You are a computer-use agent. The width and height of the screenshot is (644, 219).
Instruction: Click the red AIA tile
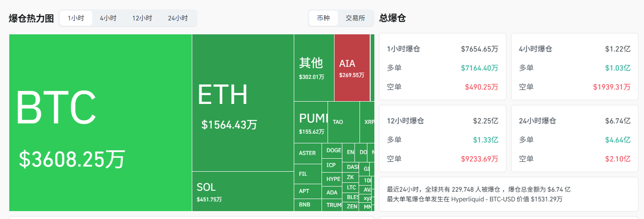tap(352, 68)
